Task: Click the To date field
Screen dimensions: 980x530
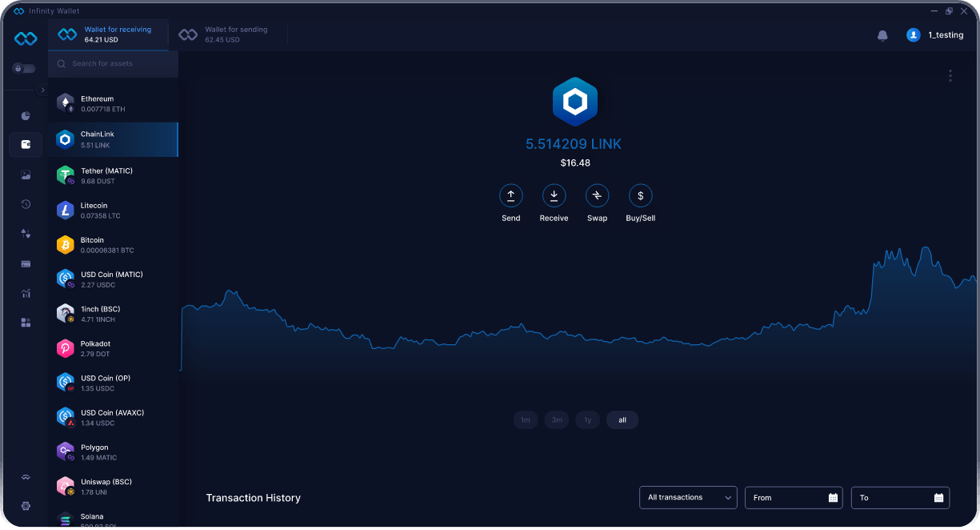Action: coord(900,497)
